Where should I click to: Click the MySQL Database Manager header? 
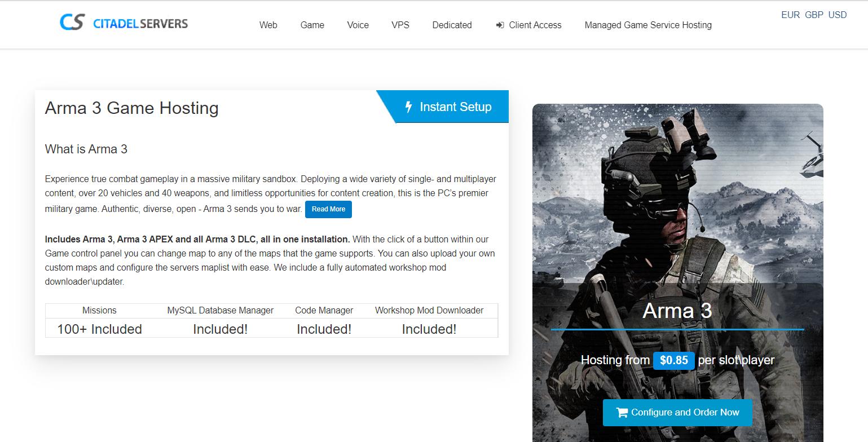click(220, 311)
